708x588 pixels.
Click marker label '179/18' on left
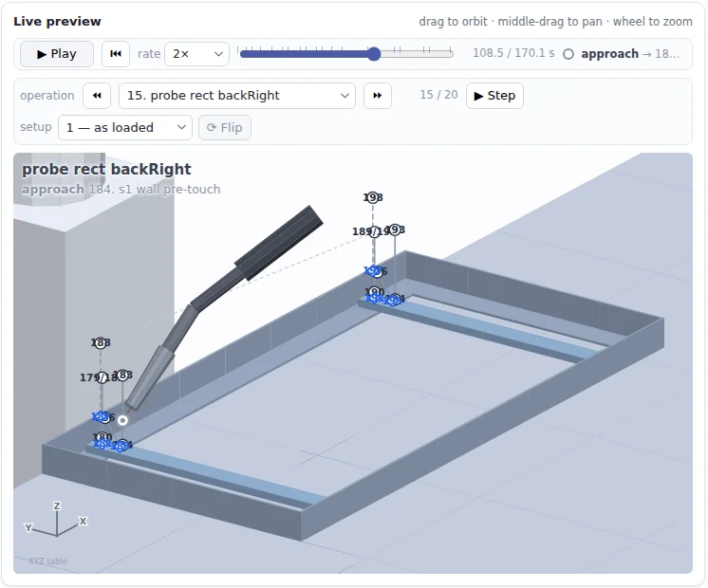click(99, 377)
